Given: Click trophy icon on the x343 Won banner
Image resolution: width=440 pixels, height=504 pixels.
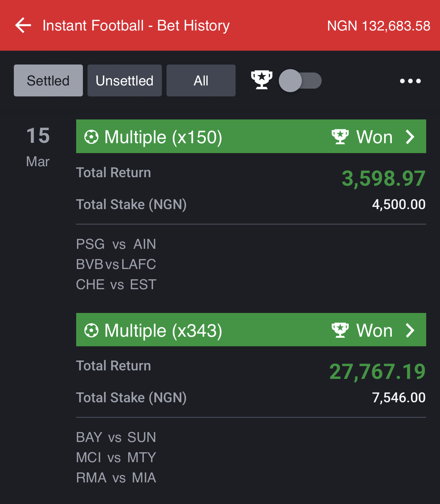Looking at the screenshot, I should point(340,330).
